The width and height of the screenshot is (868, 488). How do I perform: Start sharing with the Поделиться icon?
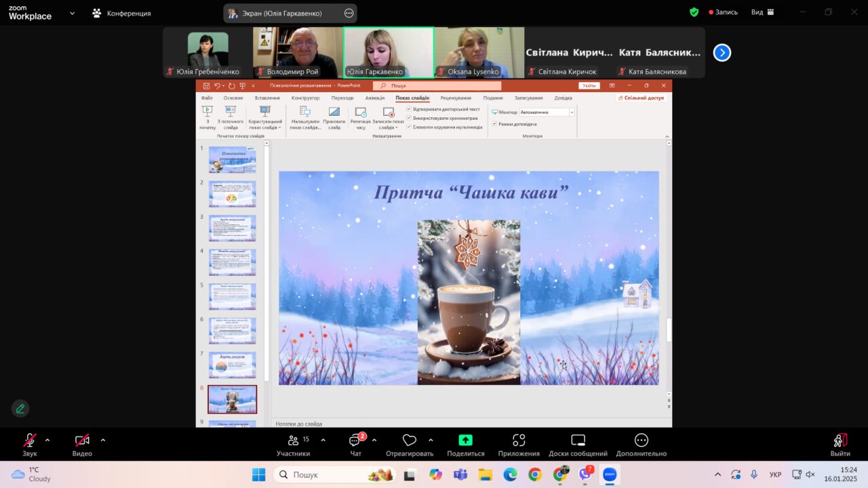465,441
